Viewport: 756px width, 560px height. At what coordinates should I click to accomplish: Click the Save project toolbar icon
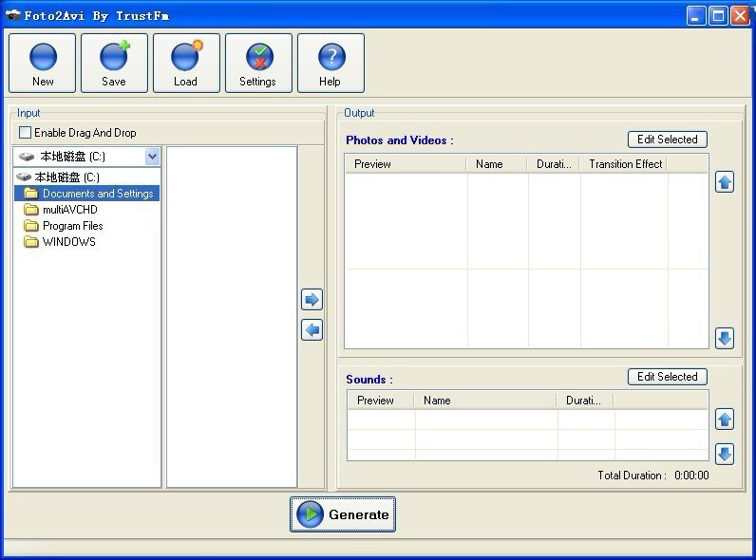[114, 64]
